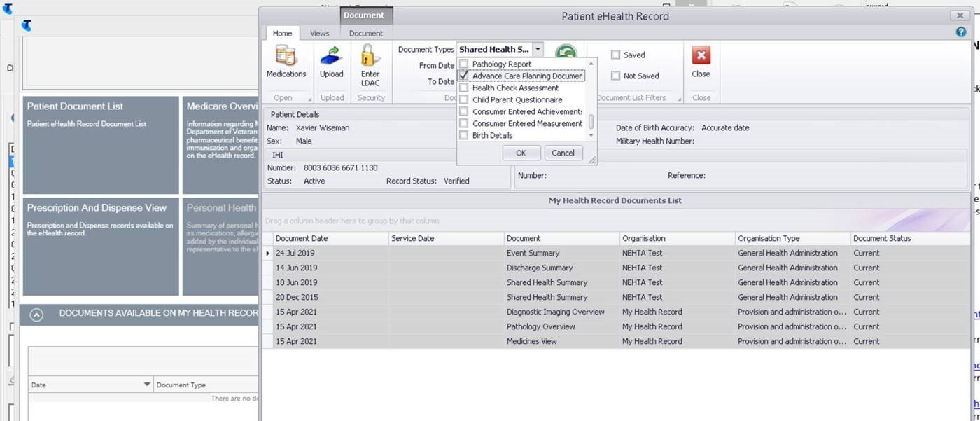Image resolution: width=980 pixels, height=421 pixels.
Task: Tick the Consumer Entered Measurements checkbox
Action: tap(463, 123)
